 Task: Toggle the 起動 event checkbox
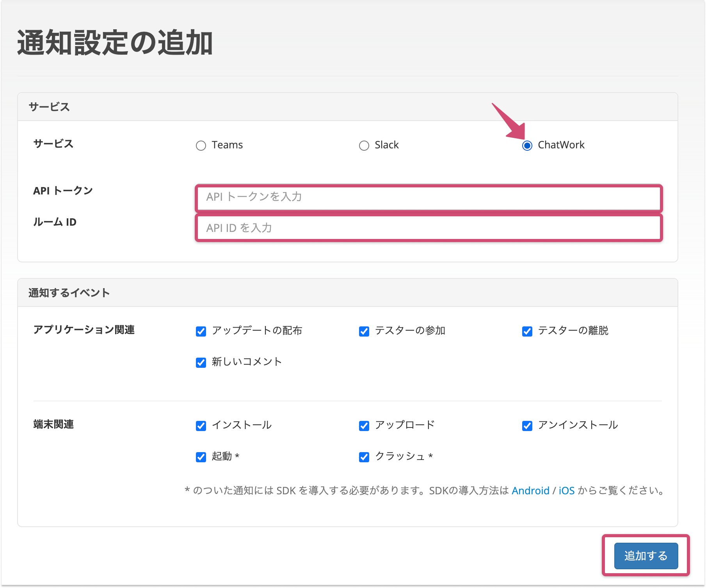(201, 457)
